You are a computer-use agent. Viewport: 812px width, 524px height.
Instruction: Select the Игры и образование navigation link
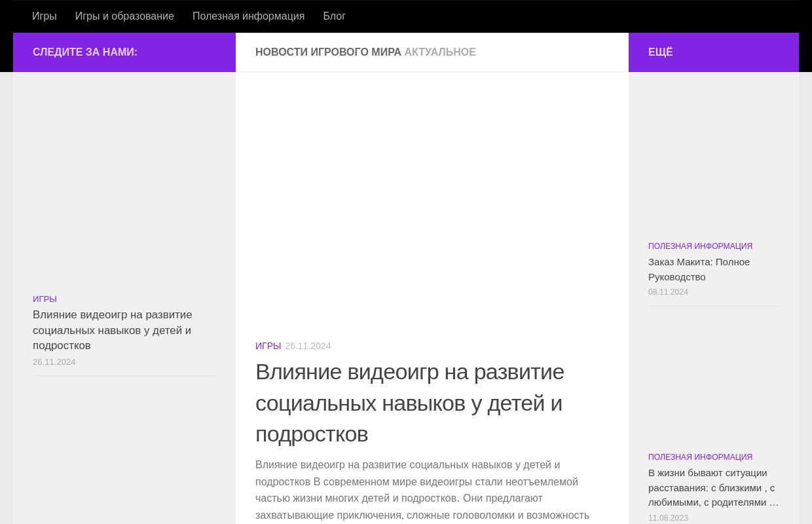tap(124, 16)
